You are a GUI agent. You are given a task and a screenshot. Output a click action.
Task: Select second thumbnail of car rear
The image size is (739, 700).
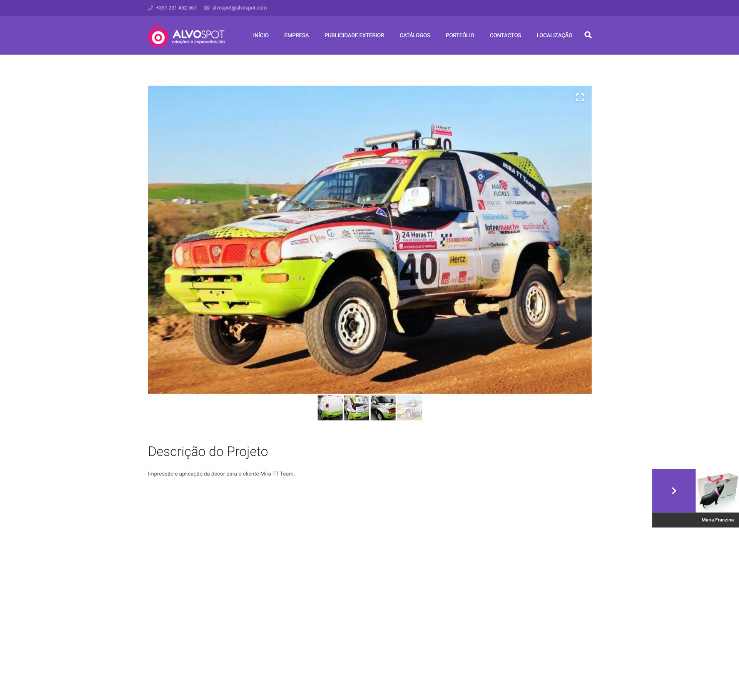click(356, 408)
